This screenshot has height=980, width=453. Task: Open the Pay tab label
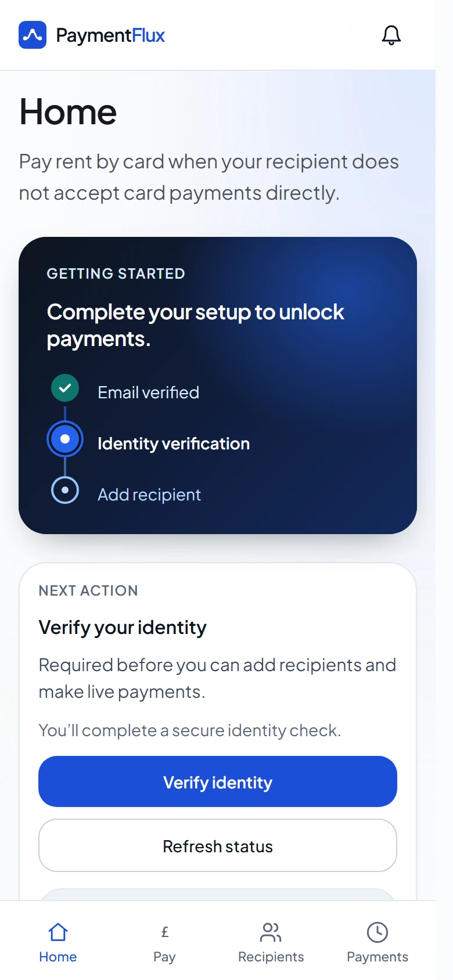(x=164, y=957)
